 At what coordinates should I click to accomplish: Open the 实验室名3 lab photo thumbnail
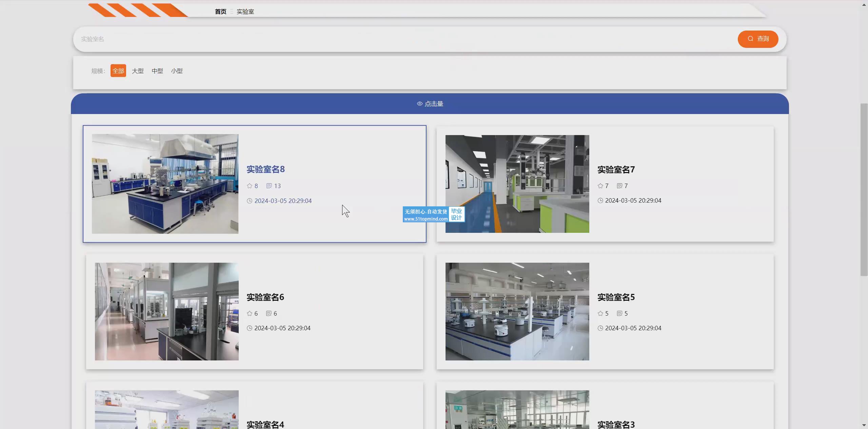[x=517, y=410]
